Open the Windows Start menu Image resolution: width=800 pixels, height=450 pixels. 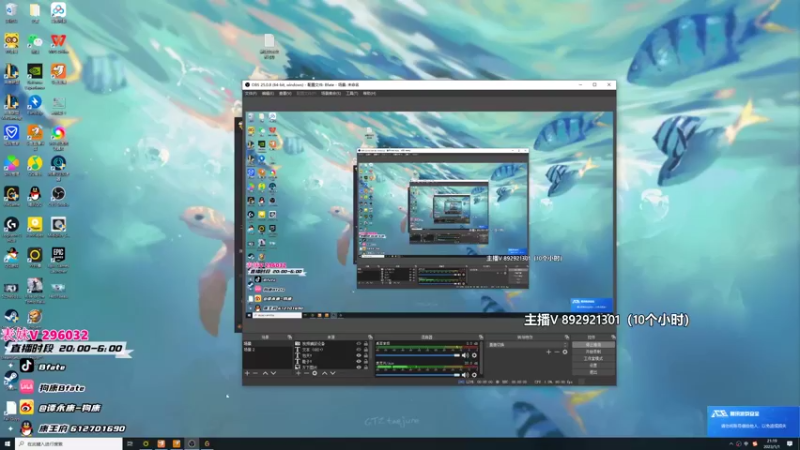point(7,444)
